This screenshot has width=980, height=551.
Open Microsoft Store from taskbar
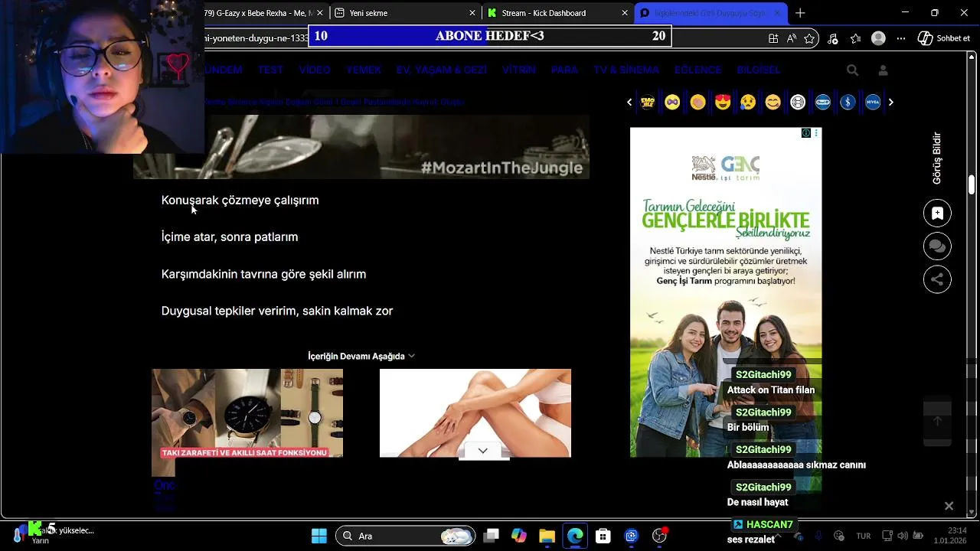coord(603,536)
